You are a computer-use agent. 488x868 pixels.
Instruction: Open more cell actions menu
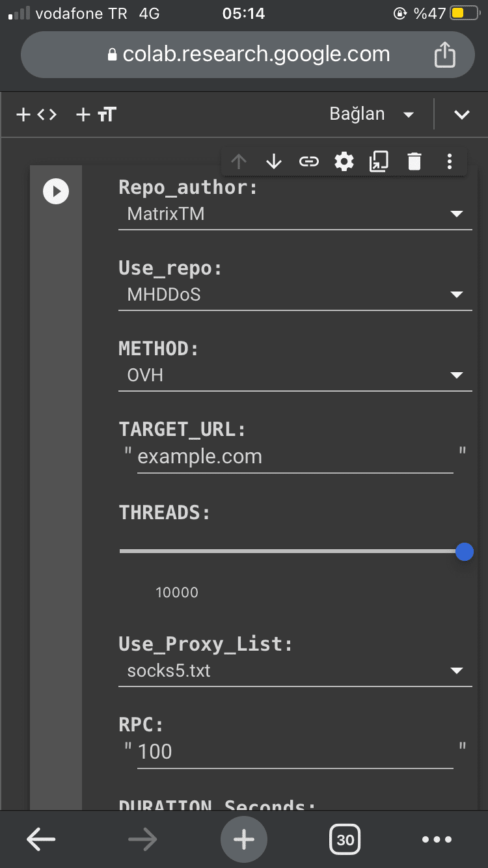[450, 161]
